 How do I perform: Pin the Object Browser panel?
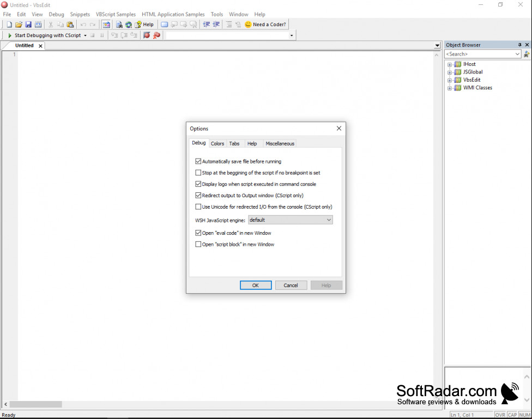click(x=519, y=45)
